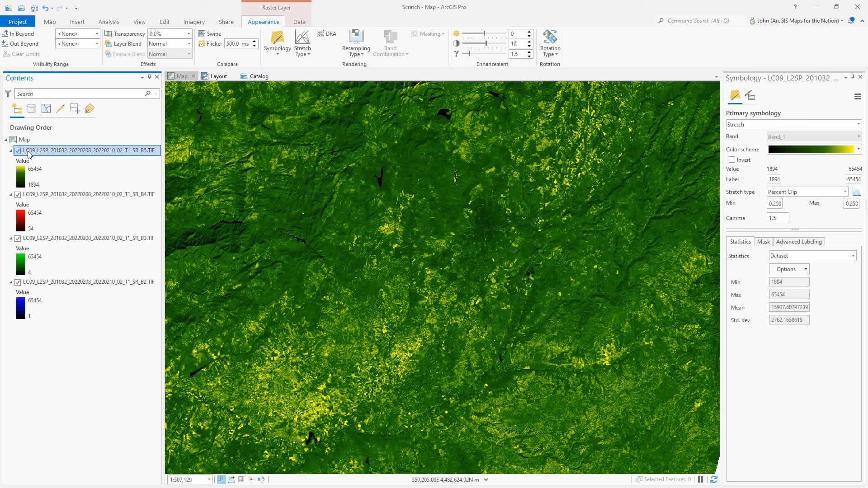Enable DRA dynamic range adjustment
Image resolution: width=868 pixels, height=488 pixels.
coord(326,34)
